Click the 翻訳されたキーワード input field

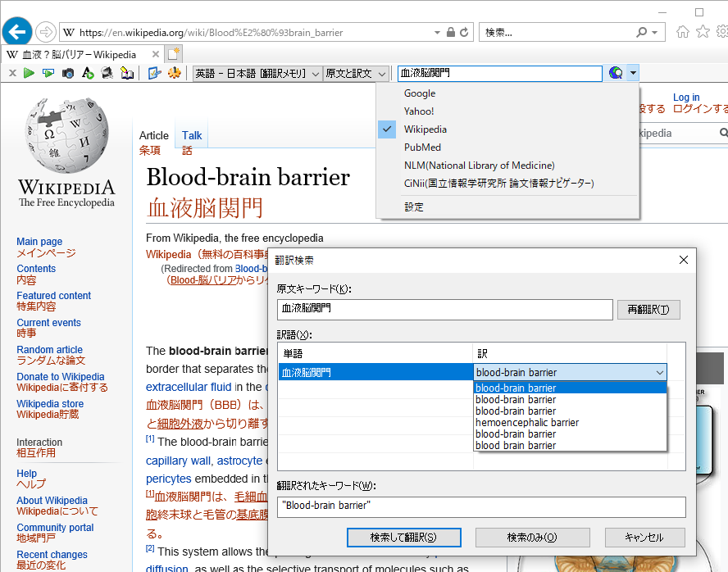481,506
